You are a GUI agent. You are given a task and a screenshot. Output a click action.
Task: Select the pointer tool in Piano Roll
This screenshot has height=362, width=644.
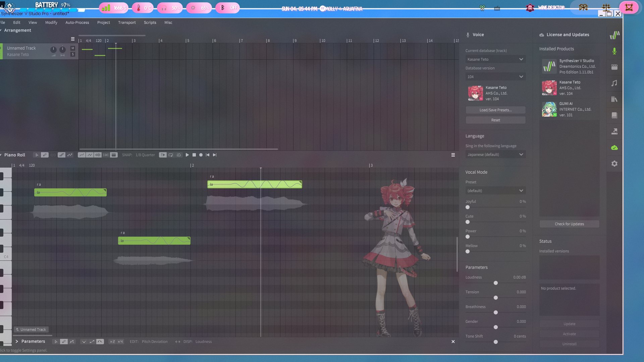(x=37, y=155)
